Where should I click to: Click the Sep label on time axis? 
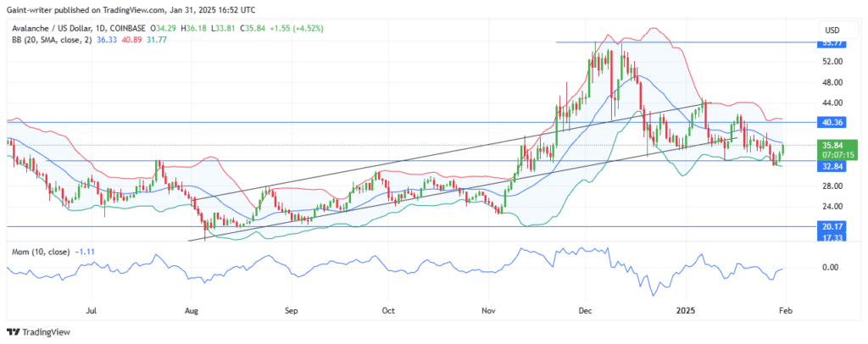[x=292, y=311]
